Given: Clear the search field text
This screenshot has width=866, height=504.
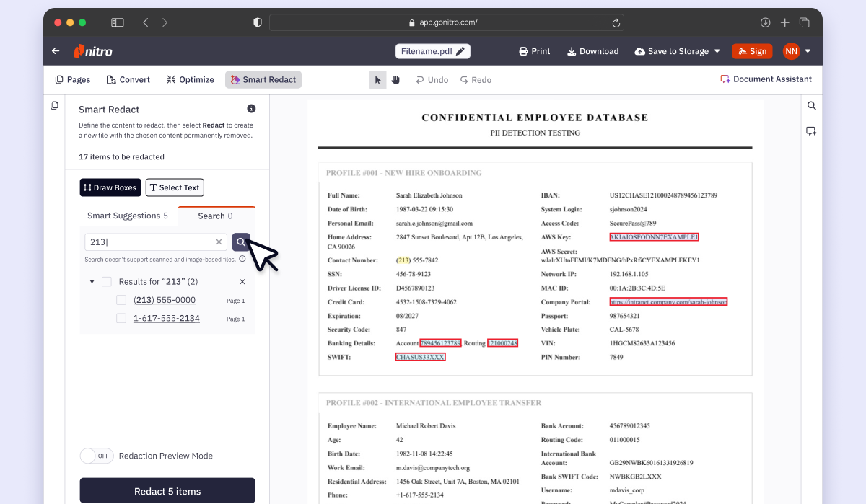Looking at the screenshot, I should 219,242.
